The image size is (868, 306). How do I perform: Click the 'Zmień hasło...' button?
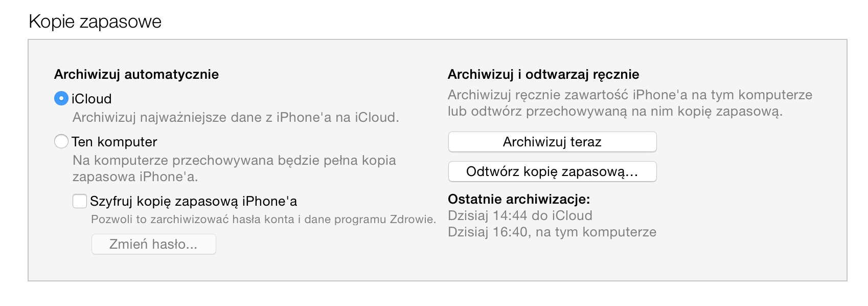153,244
